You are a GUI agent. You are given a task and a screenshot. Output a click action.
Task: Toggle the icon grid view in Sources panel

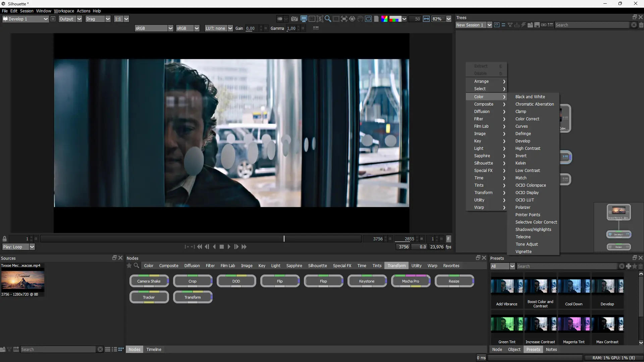click(x=121, y=350)
